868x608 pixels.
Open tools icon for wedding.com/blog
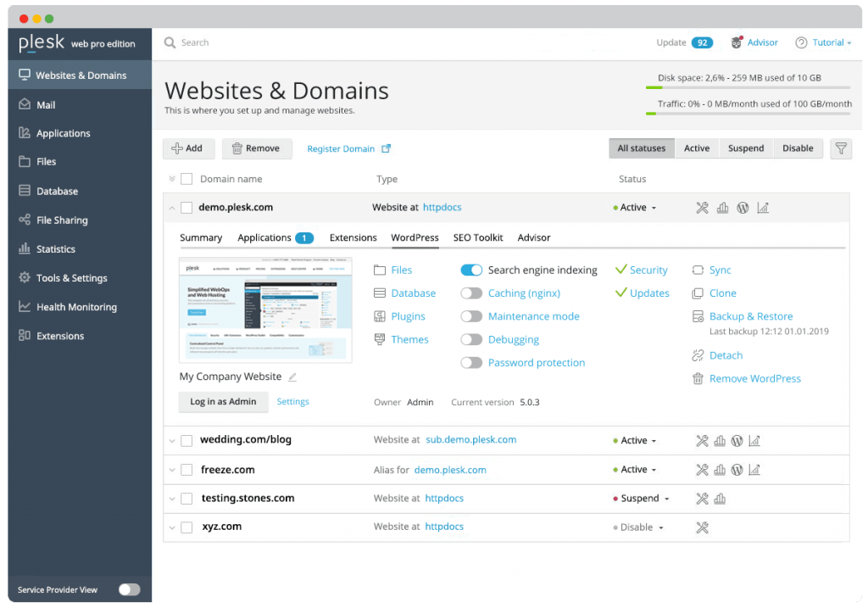point(702,441)
